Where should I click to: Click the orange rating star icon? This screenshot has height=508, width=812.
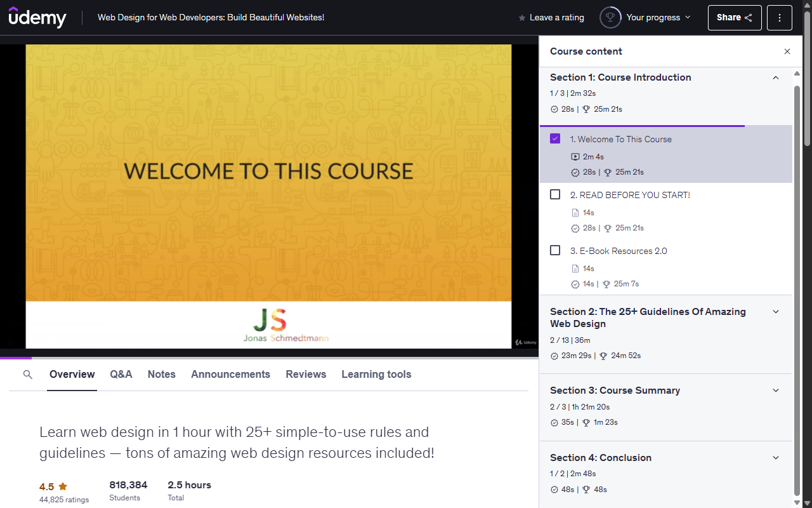pyautogui.click(x=63, y=486)
